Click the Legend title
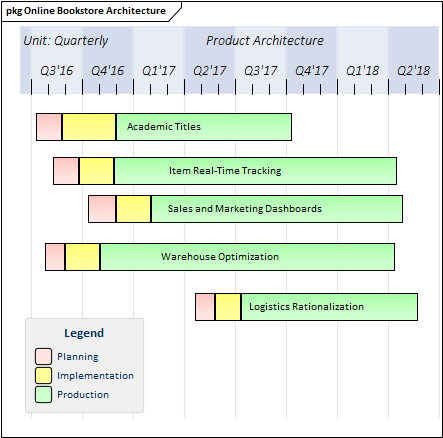The height and width of the screenshot is (438, 443). (84, 333)
